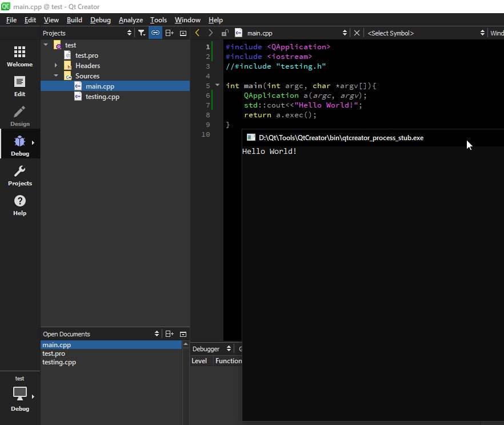The width and height of the screenshot is (504, 425).
Task: Click the test.pro file icon
Action: (68, 55)
